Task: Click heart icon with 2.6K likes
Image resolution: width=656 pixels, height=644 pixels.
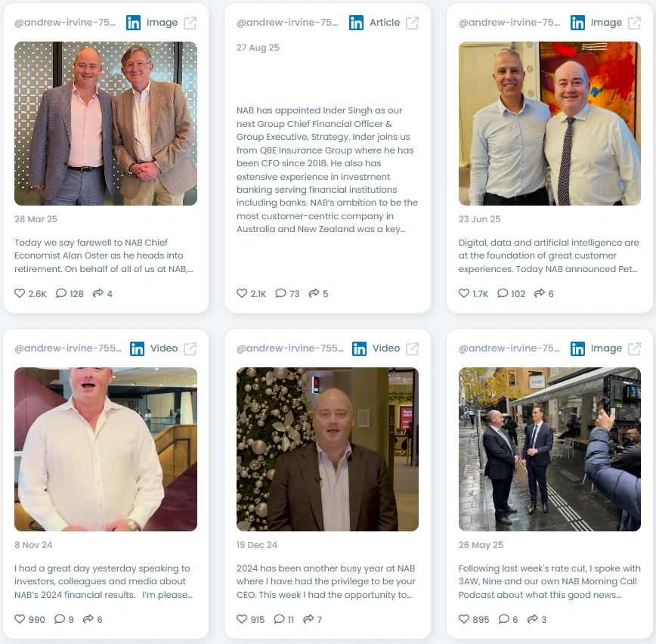Action: click(x=20, y=293)
